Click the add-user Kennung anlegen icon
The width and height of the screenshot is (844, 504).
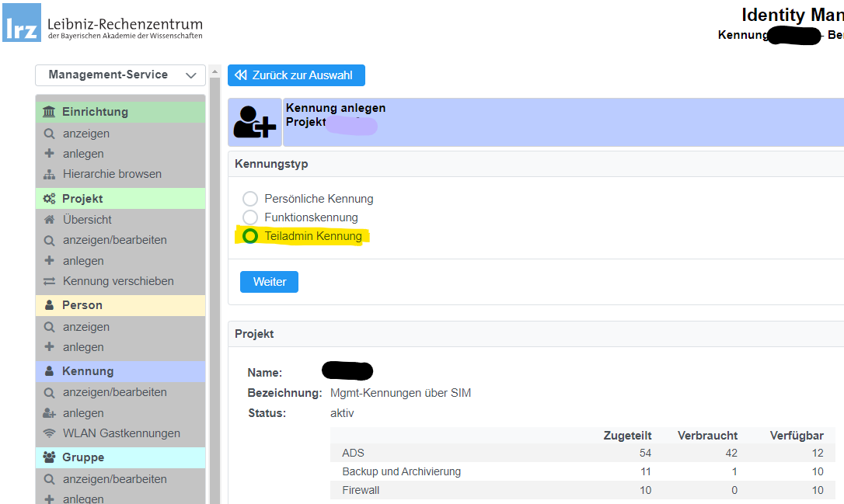pyautogui.click(x=255, y=122)
